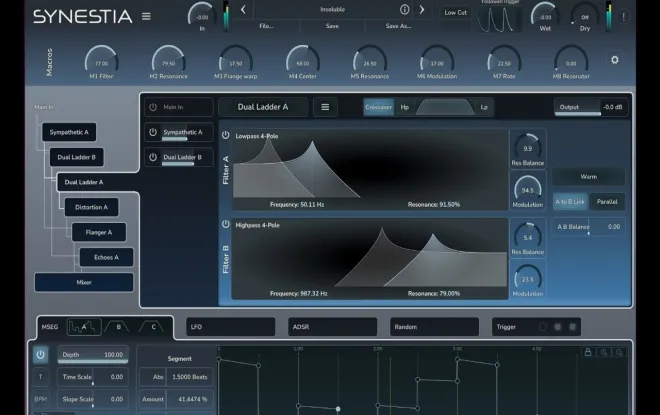Viewport: 660px width, 415px height.
Task: Select Sympathetic A in the signal chain
Action: click(69, 132)
